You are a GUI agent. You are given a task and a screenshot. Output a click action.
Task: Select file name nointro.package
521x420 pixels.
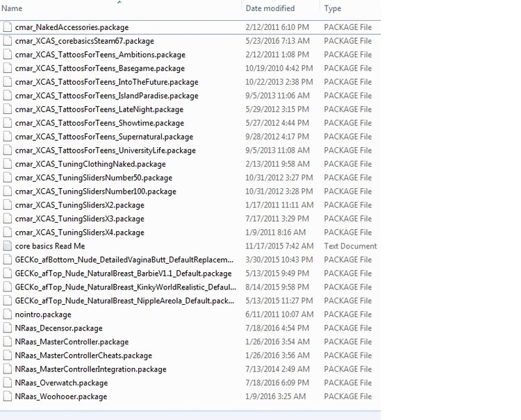tap(43, 314)
